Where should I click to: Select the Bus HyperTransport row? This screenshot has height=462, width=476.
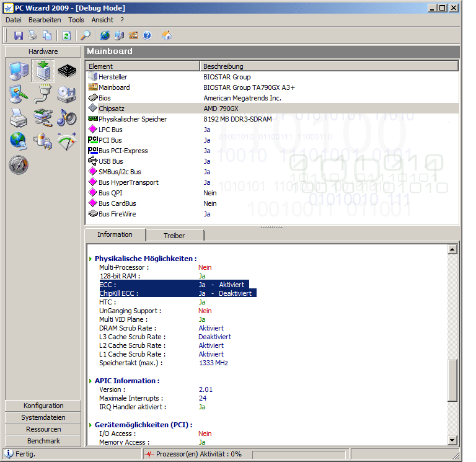click(x=272, y=182)
